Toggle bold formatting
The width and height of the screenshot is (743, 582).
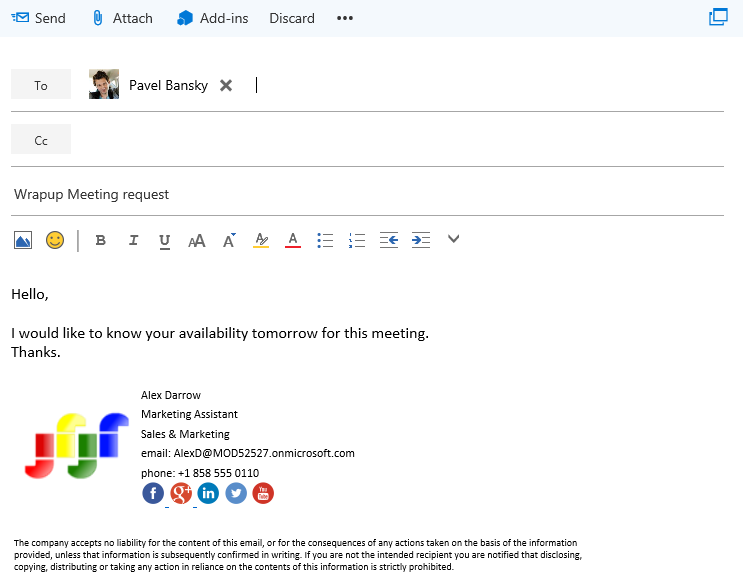coord(100,240)
